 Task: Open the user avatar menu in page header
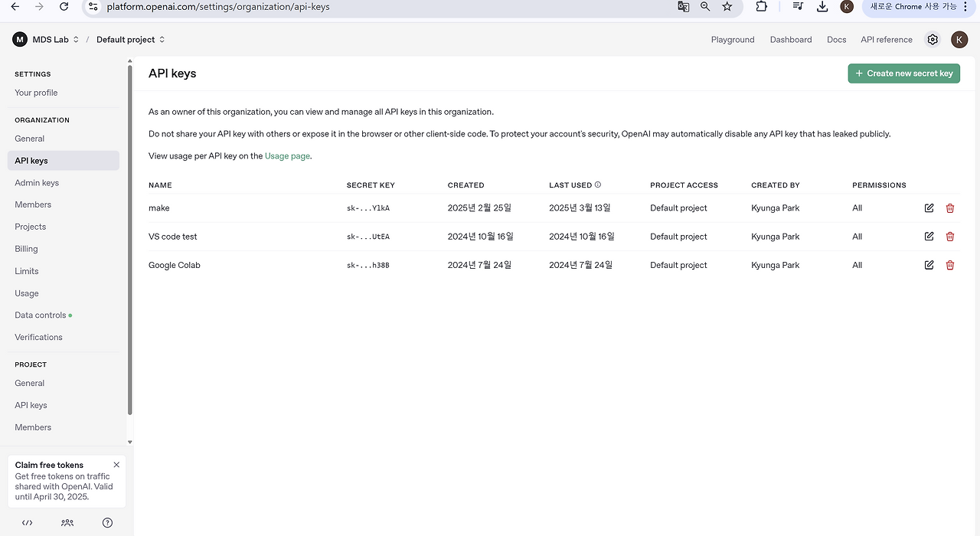959,40
